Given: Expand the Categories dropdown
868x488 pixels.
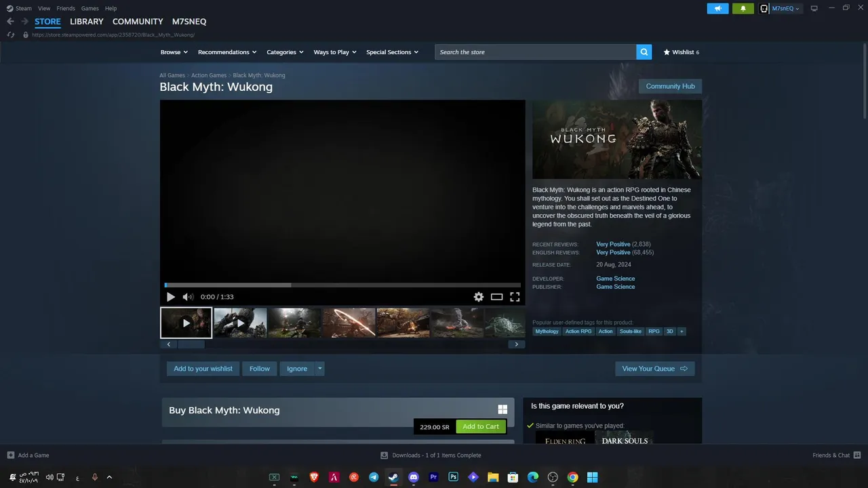Looking at the screenshot, I should (285, 52).
